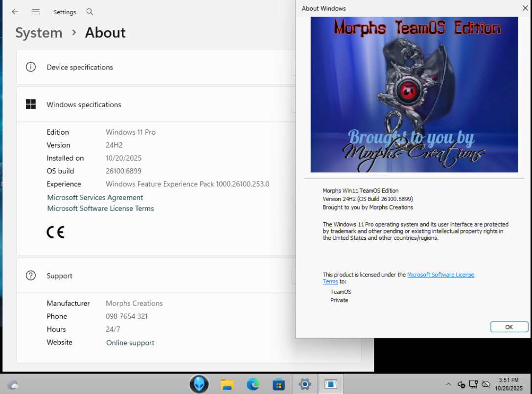The height and width of the screenshot is (394, 532).
Task: Open the Microsoft Services Agreement link
Action: tap(95, 198)
